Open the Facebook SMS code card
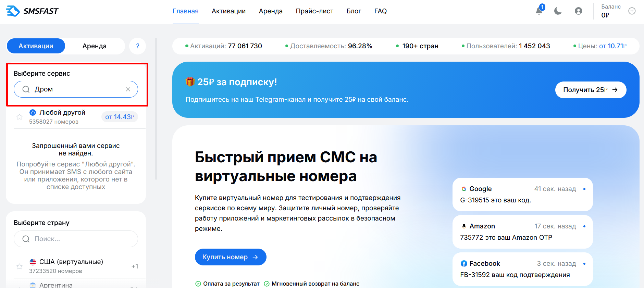This screenshot has width=644, height=288. [522, 269]
